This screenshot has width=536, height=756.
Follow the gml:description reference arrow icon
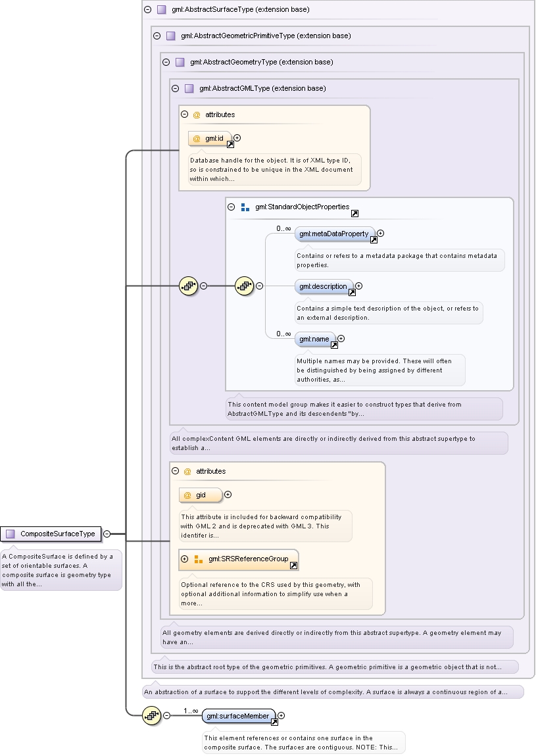[x=352, y=292]
